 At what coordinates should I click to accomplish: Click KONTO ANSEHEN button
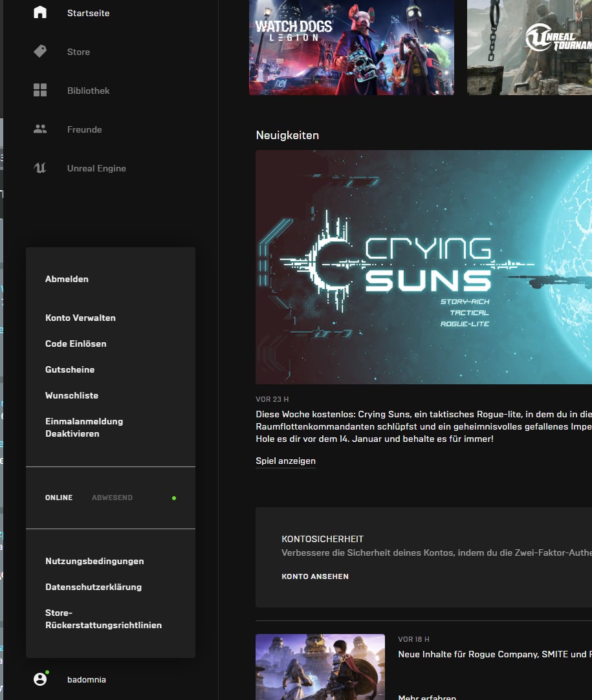click(315, 576)
